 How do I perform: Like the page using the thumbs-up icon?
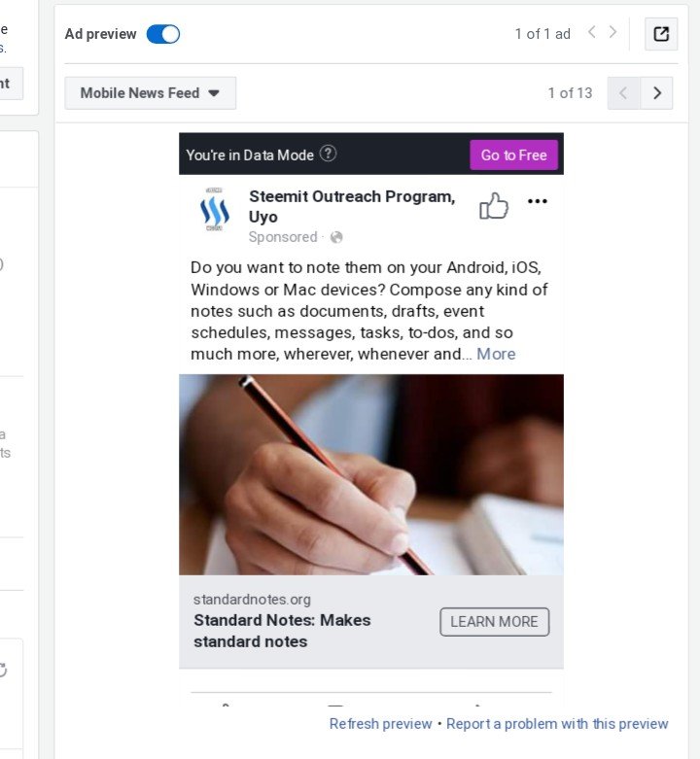point(493,206)
